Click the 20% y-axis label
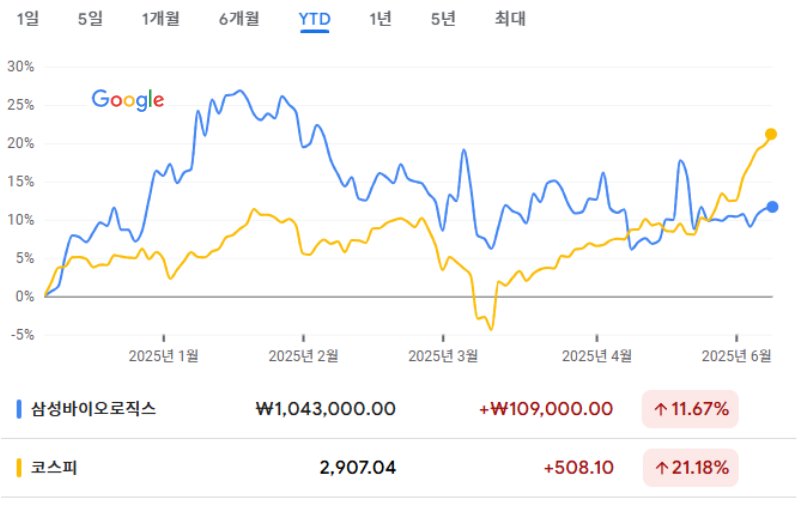806x505 pixels. click(21, 143)
